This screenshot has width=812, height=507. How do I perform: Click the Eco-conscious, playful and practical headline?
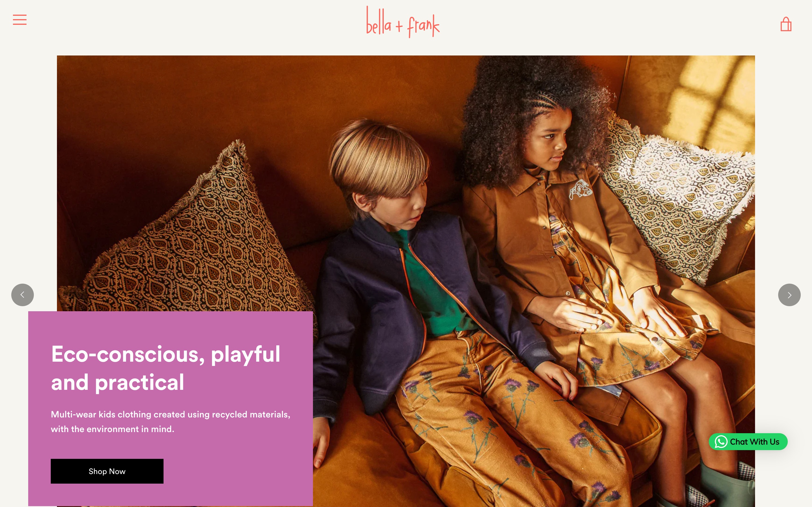coord(166,368)
